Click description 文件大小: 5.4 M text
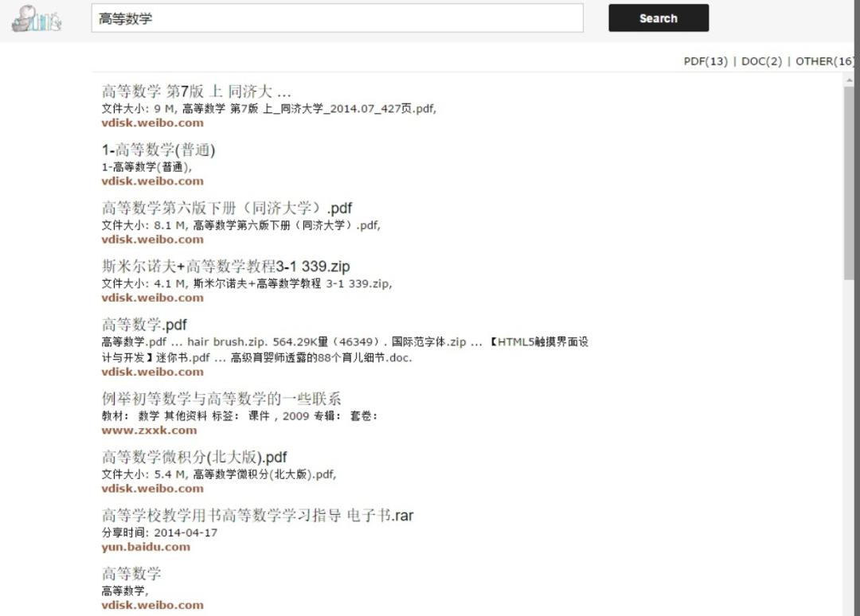 coord(219,474)
